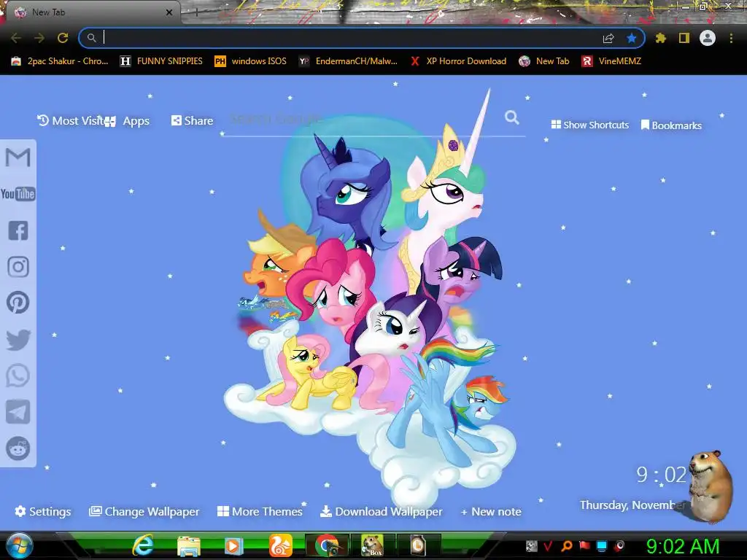
Task: Click the 9 : 02 clock widget
Action: point(661,475)
